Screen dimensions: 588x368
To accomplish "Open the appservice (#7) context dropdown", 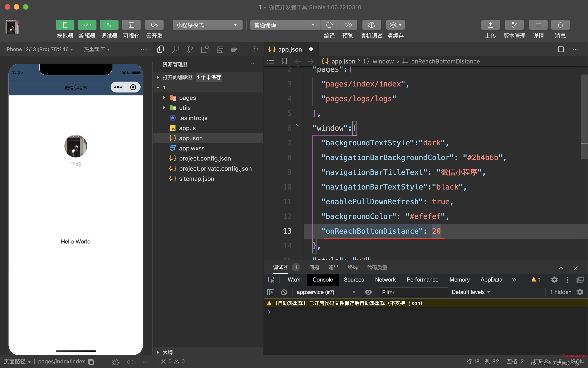I will (326, 292).
